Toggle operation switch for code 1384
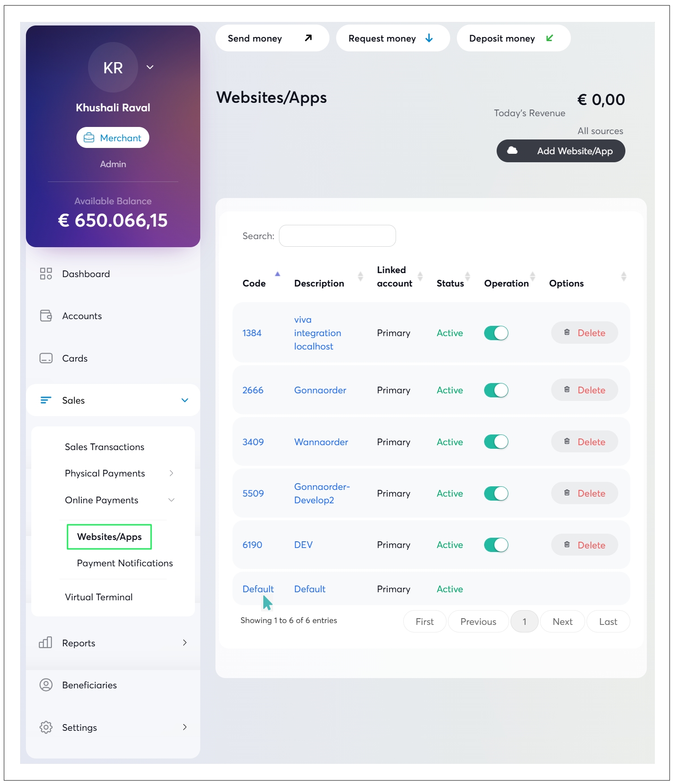Image resolution: width=675 pixels, height=784 pixels. pyautogui.click(x=496, y=333)
